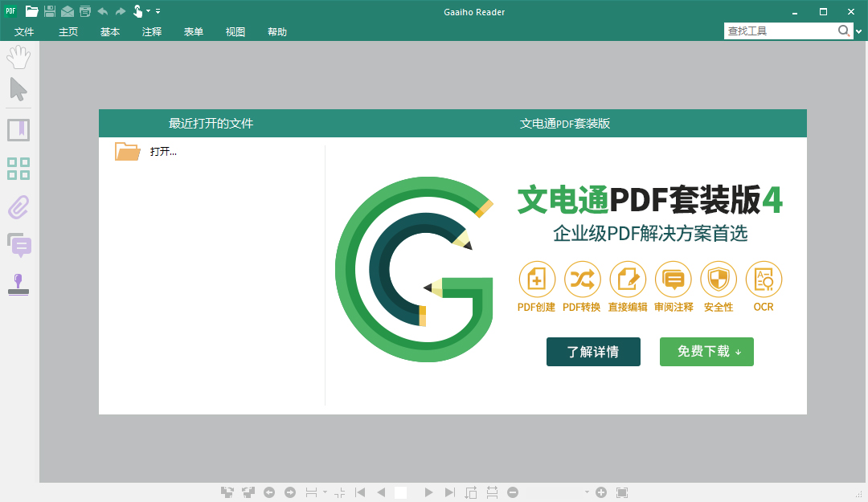The width and height of the screenshot is (868, 502).
Task: Select the Hand tool in sidebar
Action: click(18, 58)
